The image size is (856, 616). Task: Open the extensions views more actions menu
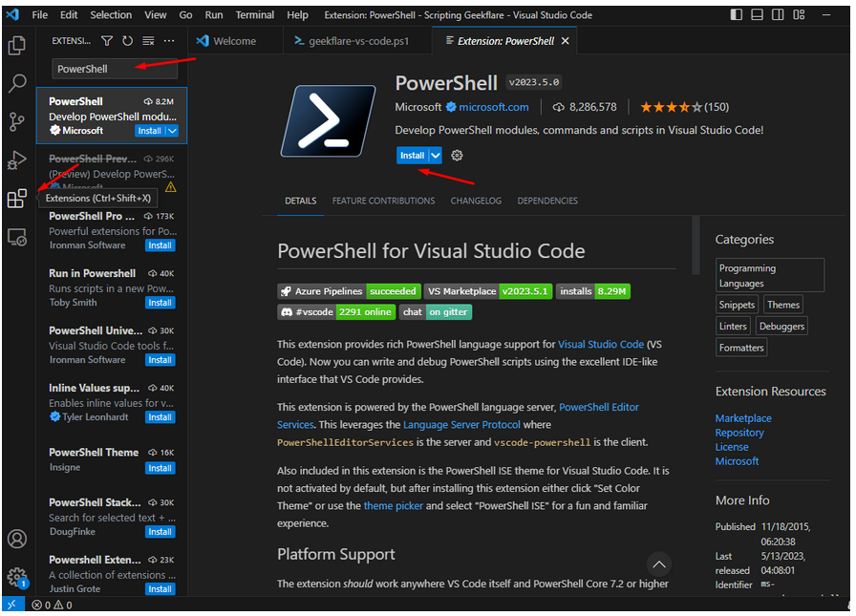click(x=169, y=41)
